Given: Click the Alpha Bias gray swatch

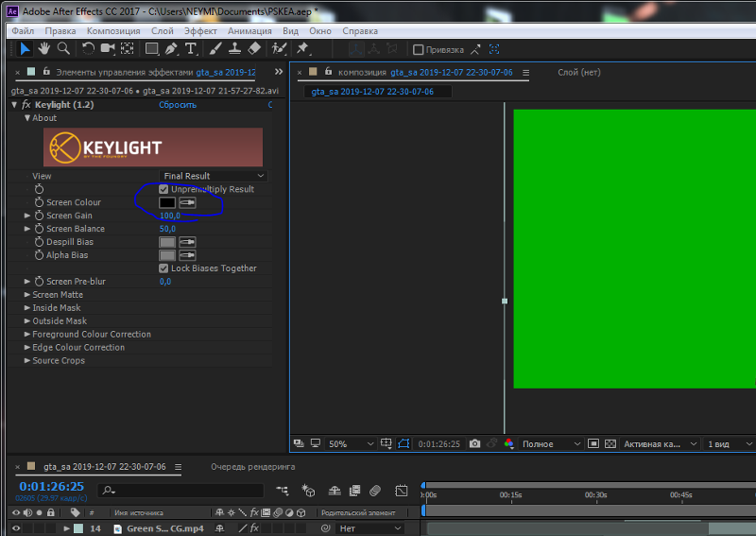Looking at the screenshot, I should point(167,255).
